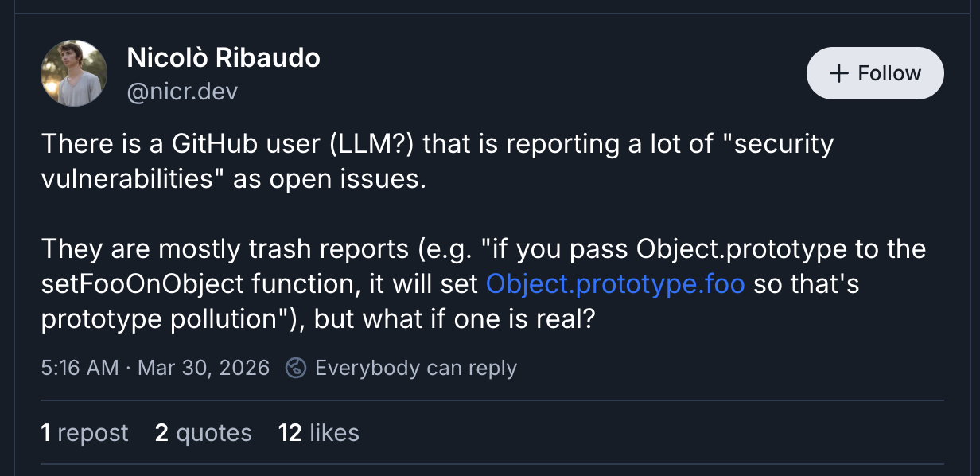Open the Nicolò Ribaudo display name link

(224, 58)
